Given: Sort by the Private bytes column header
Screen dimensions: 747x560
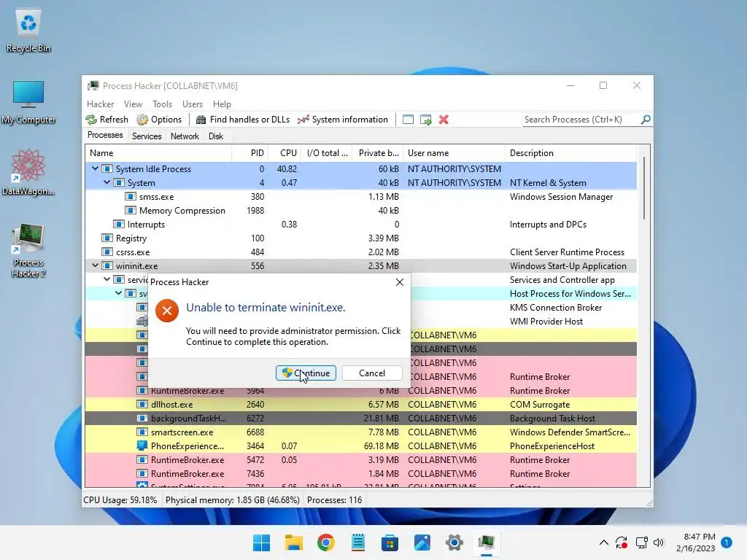Looking at the screenshot, I should click(378, 153).
